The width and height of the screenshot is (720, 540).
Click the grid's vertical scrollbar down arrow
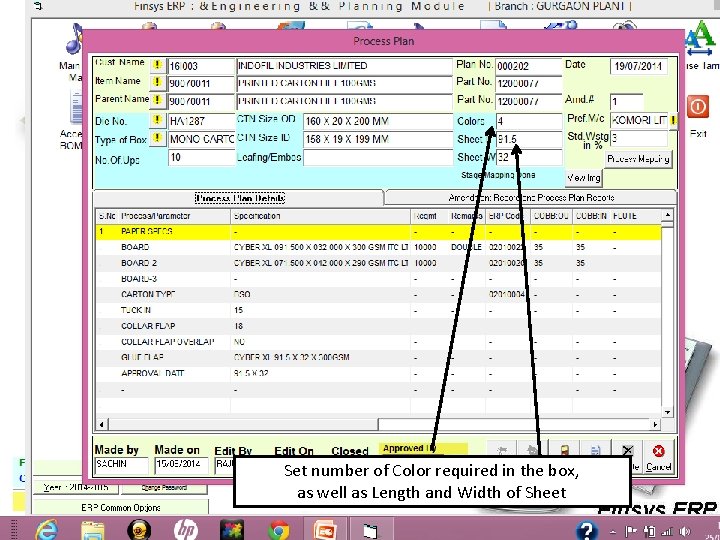click(667, 412)
